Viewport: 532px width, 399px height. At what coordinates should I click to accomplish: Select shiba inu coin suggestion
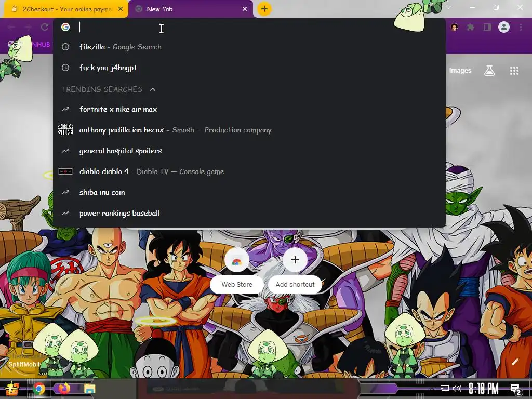(x=249, y=192)
